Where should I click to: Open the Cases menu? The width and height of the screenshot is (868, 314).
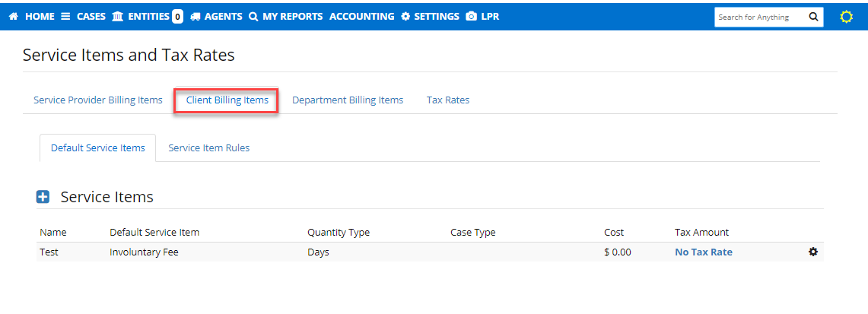(83, 17)
